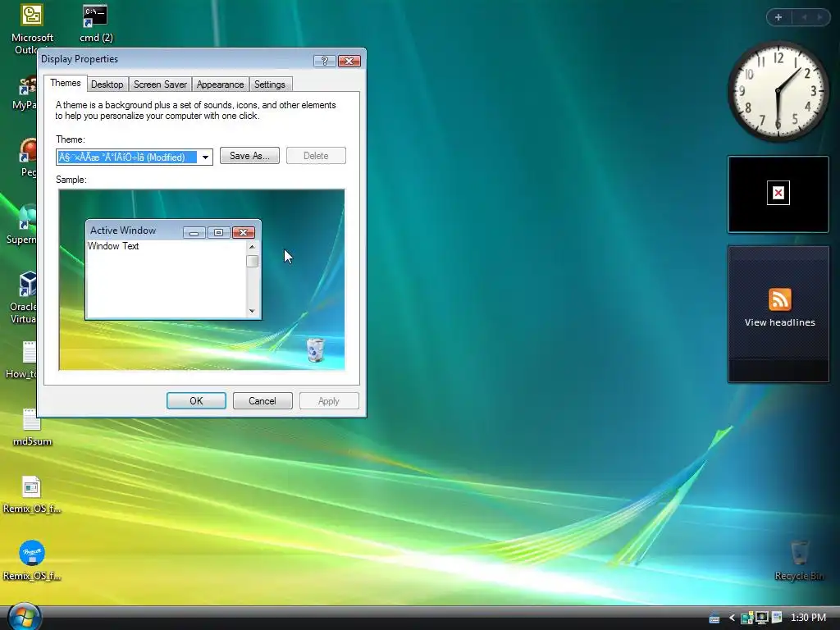Click the analog clock gadget
The height and width of the screenshot is (630, 840).
click(778, 92)
